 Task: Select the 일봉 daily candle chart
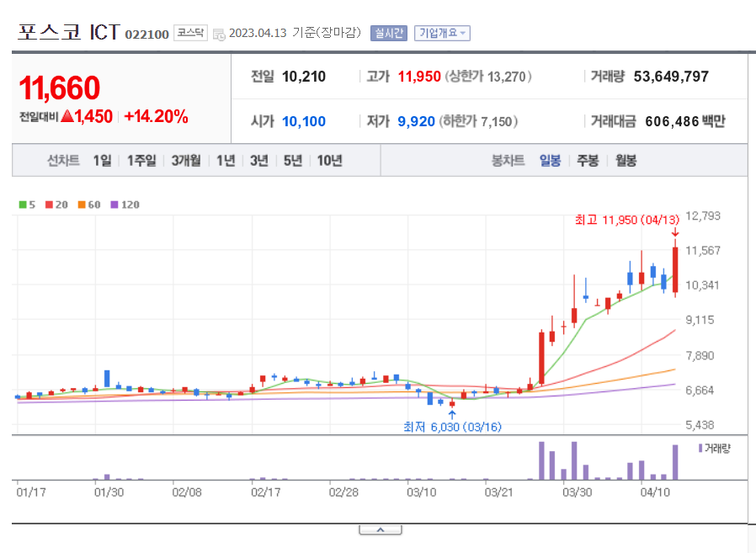(550, 161)
